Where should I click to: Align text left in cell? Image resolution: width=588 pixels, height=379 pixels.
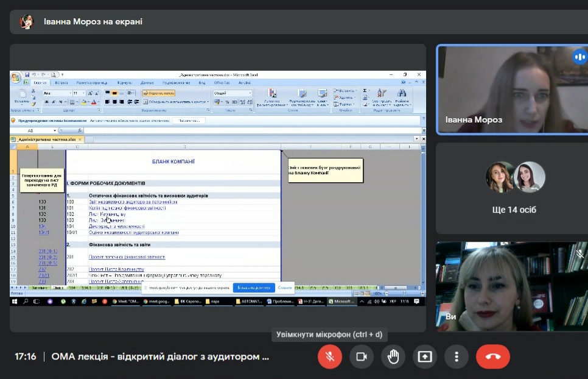(108, 102)
